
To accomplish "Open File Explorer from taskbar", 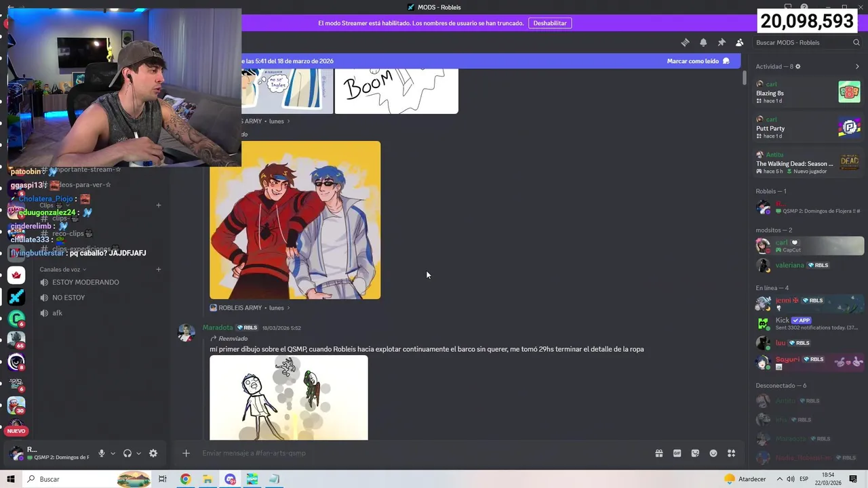I will [x=208, y=479].
